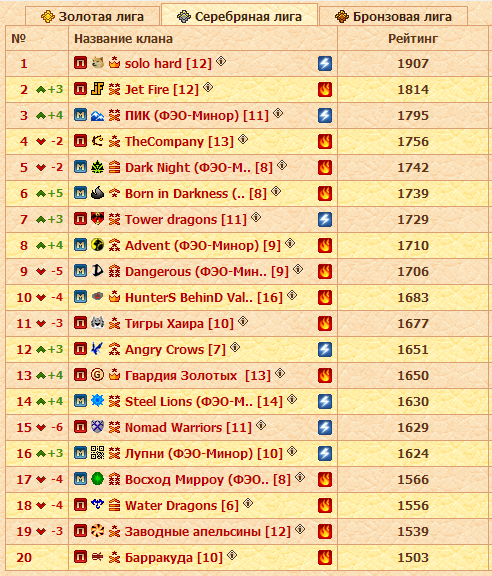Click the fire icon in Заводные апельсины row

[x=325, y=532]
